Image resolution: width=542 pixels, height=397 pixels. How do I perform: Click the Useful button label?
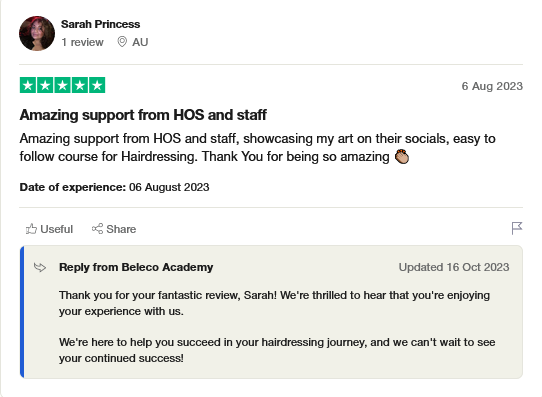pyautogui.click(x=56, y=229)
